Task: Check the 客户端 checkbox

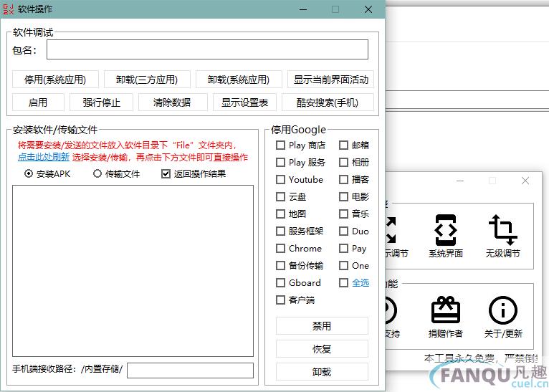Action: [x=280, y=300]
